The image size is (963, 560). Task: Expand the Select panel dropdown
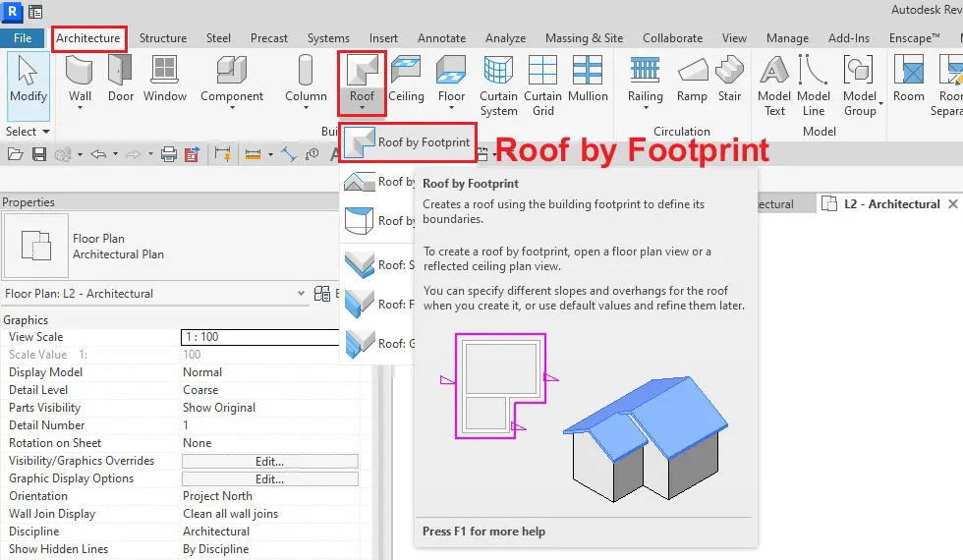pyautogui.click(x=28, y=132)
